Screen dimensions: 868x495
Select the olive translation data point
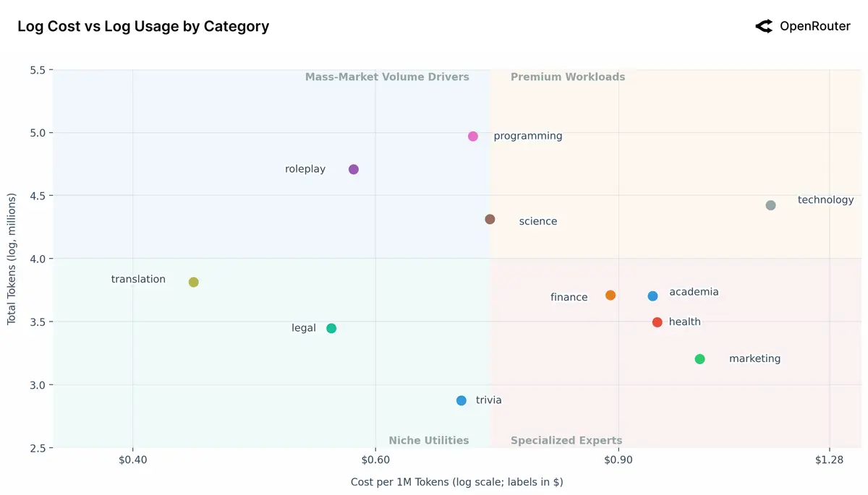click(194, 283)
